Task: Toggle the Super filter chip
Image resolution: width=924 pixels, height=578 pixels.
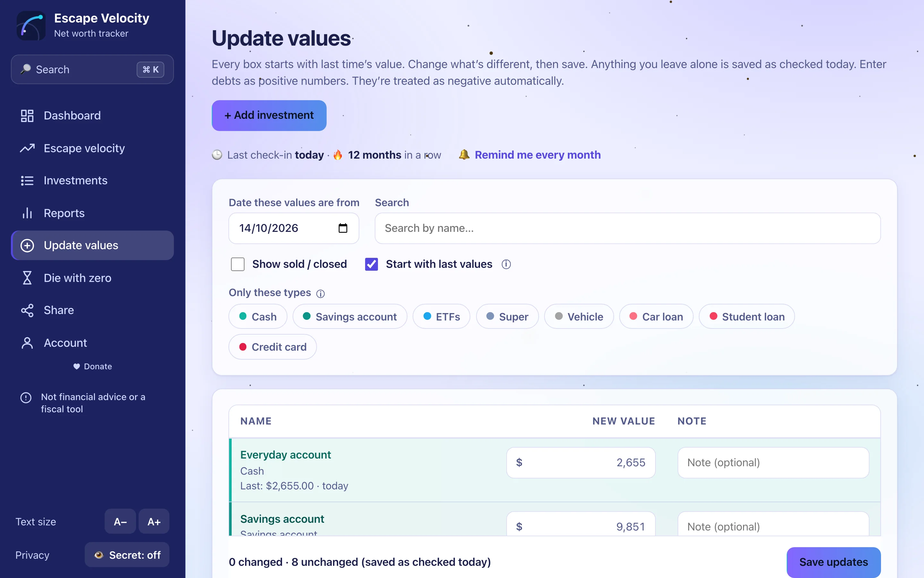Action: 507,317
